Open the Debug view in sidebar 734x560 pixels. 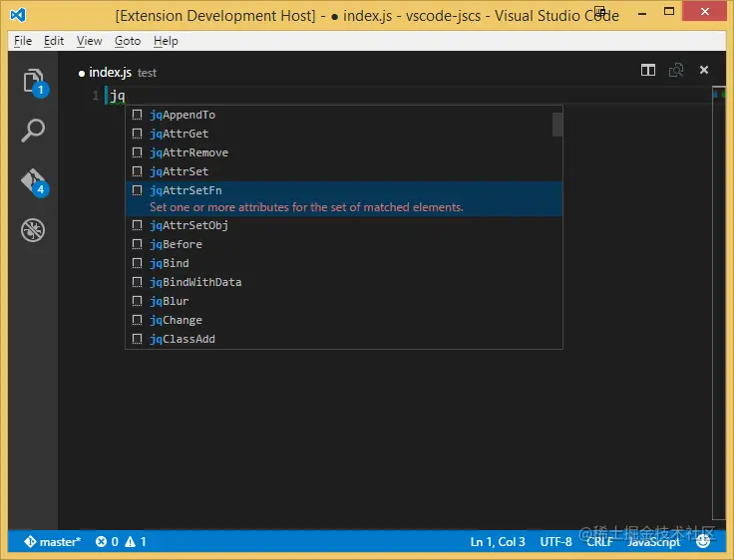(x=33, y=230)
